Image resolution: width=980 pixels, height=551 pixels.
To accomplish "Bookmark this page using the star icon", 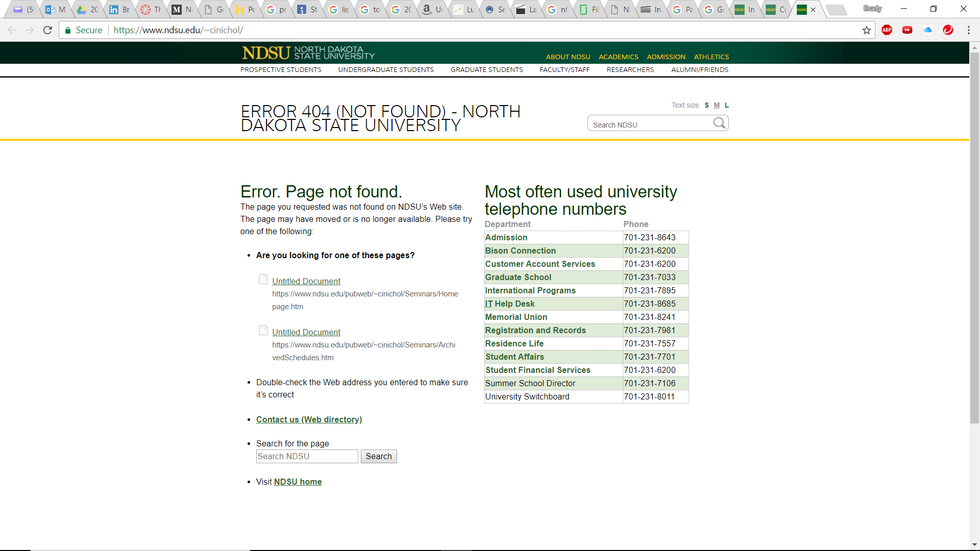I will tap(867, 30).
